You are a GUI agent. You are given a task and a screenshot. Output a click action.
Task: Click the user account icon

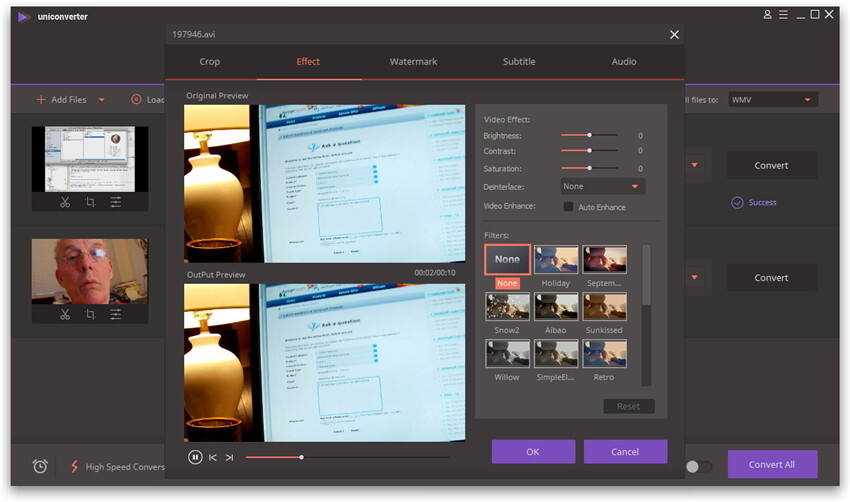(x=767, y=15)
